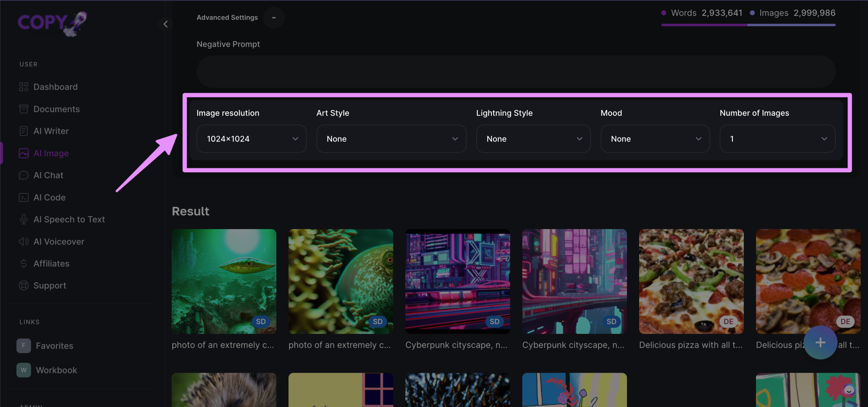Image resolution: width=868 pixels, height=407 pixels.
Task: Open the Favorites link
Action: 54,346
